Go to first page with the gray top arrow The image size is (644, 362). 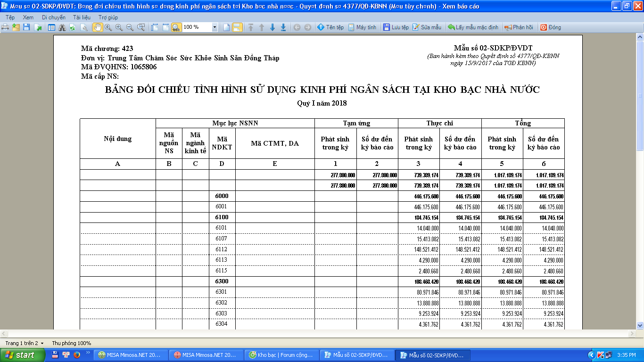click(x=251, y=27)
